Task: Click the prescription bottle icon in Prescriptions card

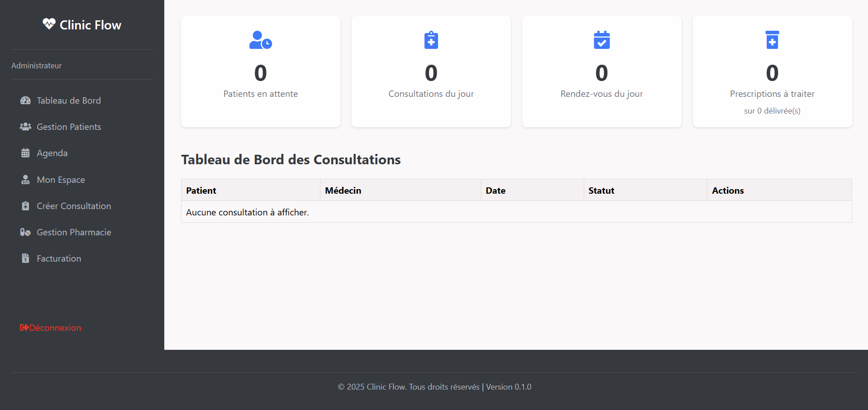Action: point(772,40)
